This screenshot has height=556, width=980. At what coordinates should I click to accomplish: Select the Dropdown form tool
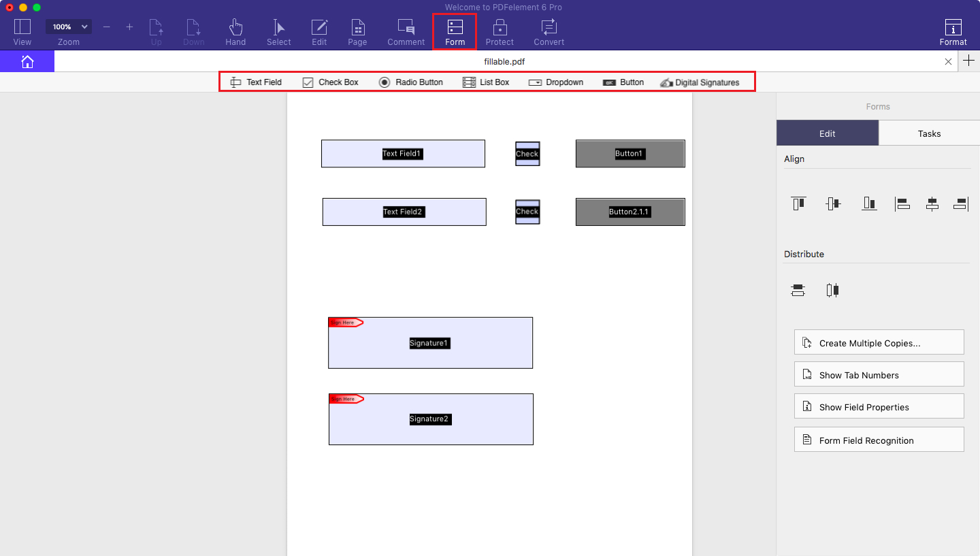pos(556,82)
